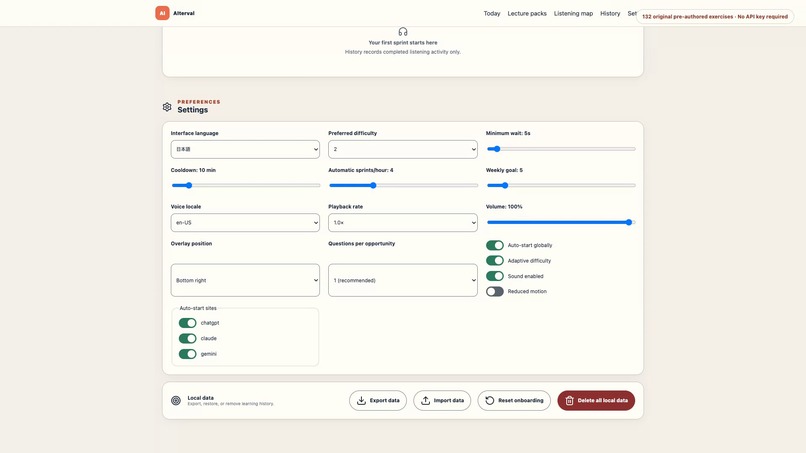Click the Delete all local data button
806x453 pixels.
596,401
